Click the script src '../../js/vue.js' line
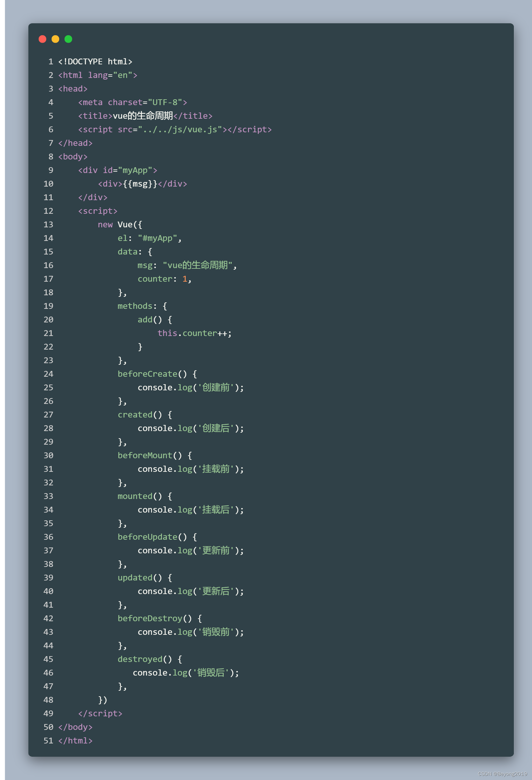This screenshot has width=532, height=780. [x=175, y=130]
